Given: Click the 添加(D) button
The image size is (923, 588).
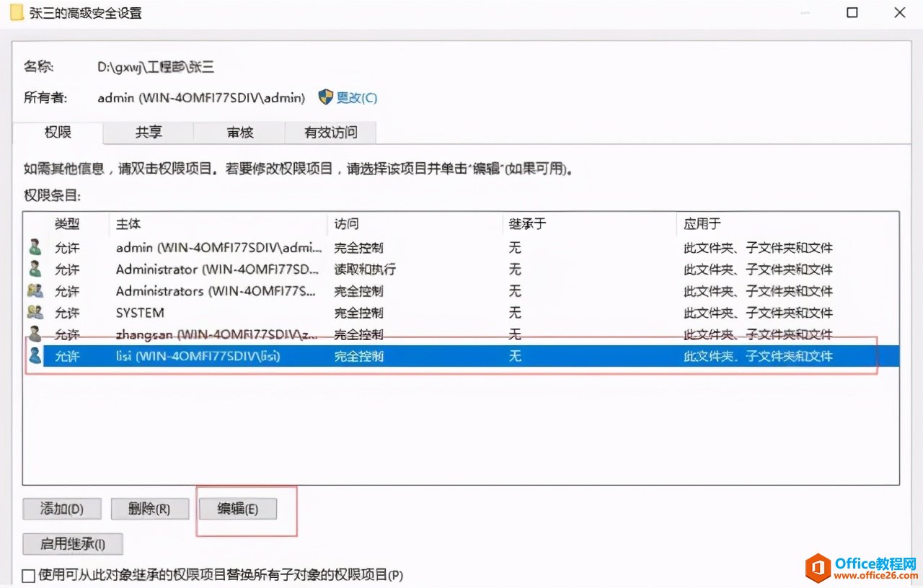Looking at the screenshot, I should 62,509.
